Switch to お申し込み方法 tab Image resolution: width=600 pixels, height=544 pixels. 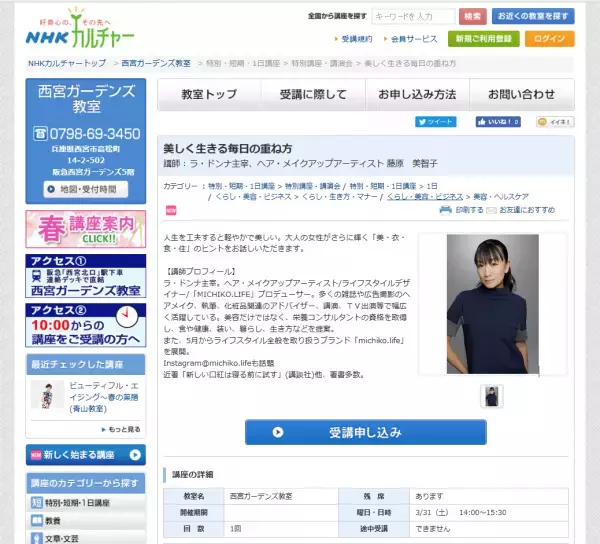point(417,94)
